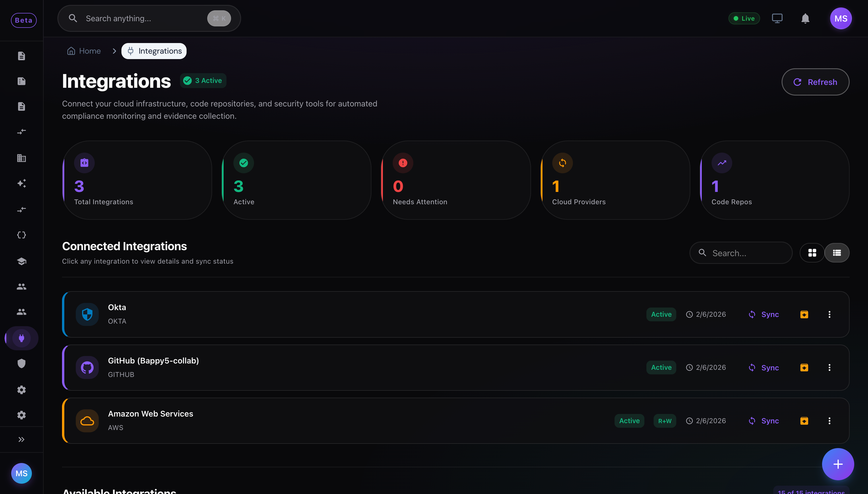
Task: Select the graduation cap icon in sidebar
Action: pos(22,261)
